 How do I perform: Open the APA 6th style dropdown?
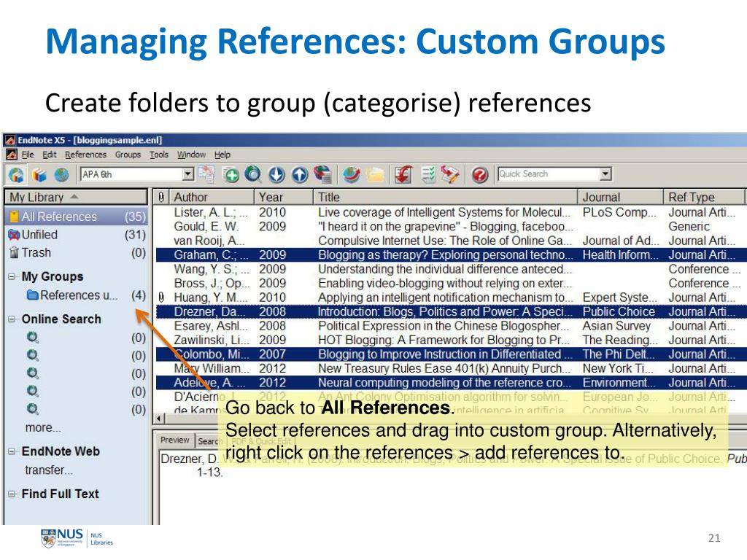187,174
